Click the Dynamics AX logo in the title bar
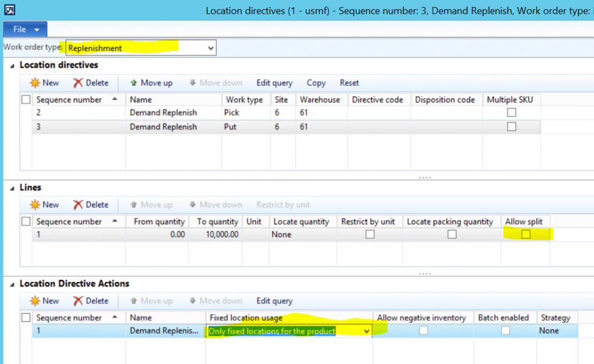The height and width of the screenshot is (364, 594). coord(8,9)
